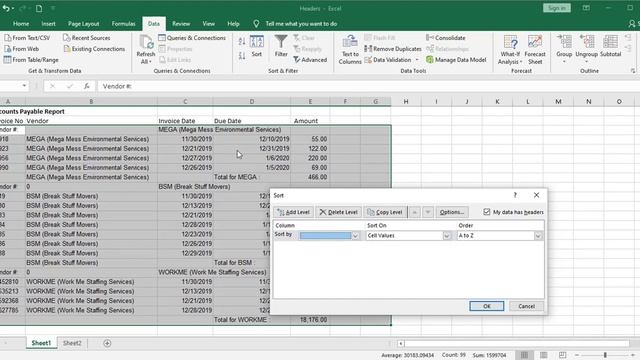Image resolution: width=640 pixels, height=360 pixels.
Task: Click the horizontal scrollbar left arrow
Action: (400, 343)
